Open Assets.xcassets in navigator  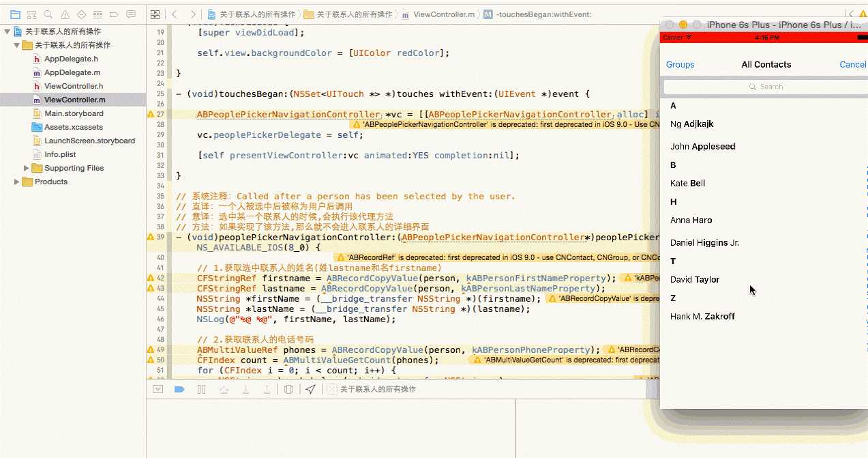coord(74,127)
